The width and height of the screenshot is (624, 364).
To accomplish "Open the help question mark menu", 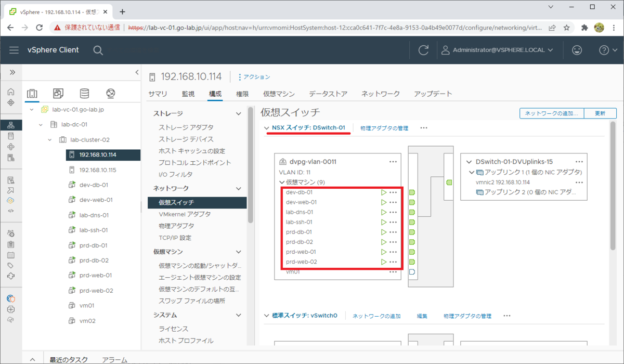I will click(x=607, y=50).
